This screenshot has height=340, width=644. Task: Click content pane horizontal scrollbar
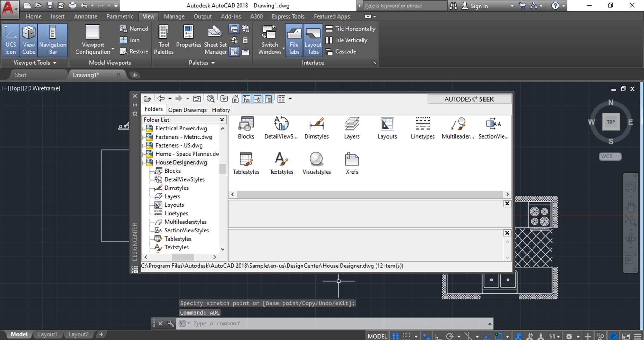(x=370, y=194)
